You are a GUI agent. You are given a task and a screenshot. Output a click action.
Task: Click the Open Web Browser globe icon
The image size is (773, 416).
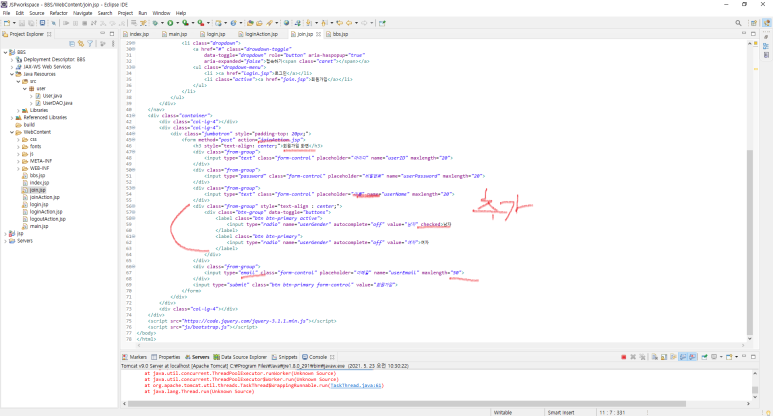coord(286,23)
